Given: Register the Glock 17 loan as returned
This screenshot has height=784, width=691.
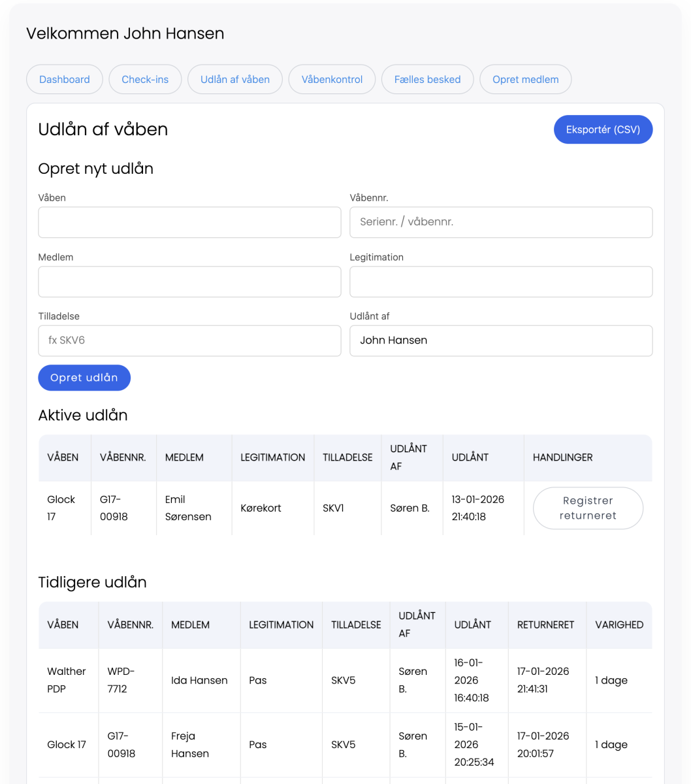Looking at the screenshot, I should tap(588, 508).
